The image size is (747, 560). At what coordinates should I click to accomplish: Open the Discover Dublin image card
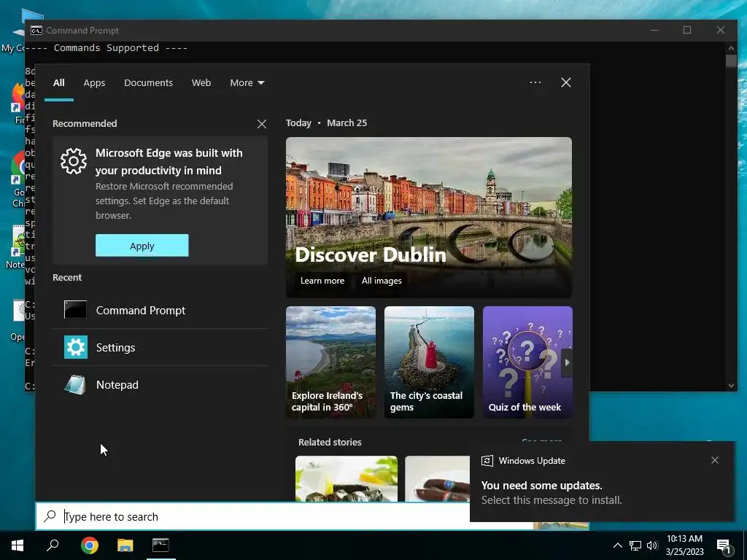[429, 217]
